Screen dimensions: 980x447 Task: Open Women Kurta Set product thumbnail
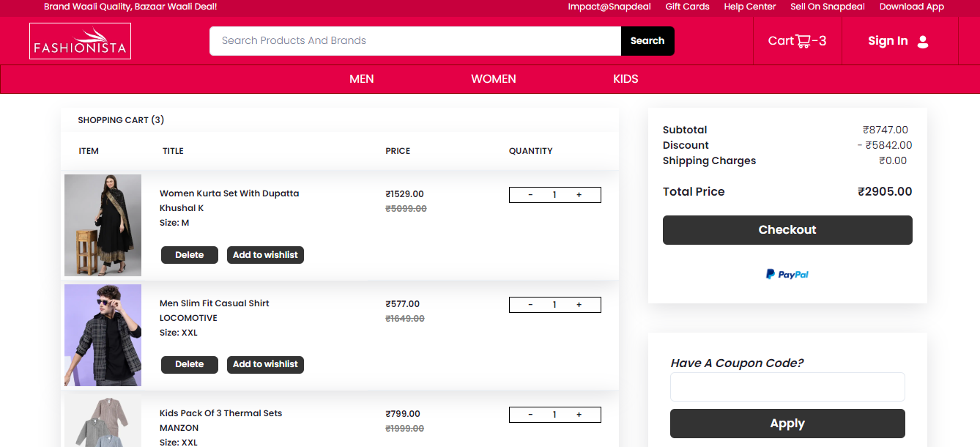(103, 225)
